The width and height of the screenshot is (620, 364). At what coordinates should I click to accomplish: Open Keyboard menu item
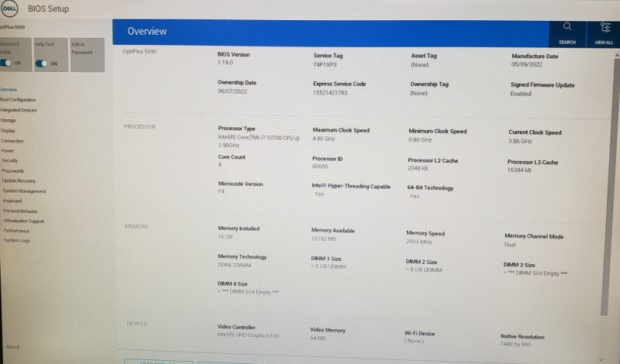pyautogui.click(x=12, y=201)
